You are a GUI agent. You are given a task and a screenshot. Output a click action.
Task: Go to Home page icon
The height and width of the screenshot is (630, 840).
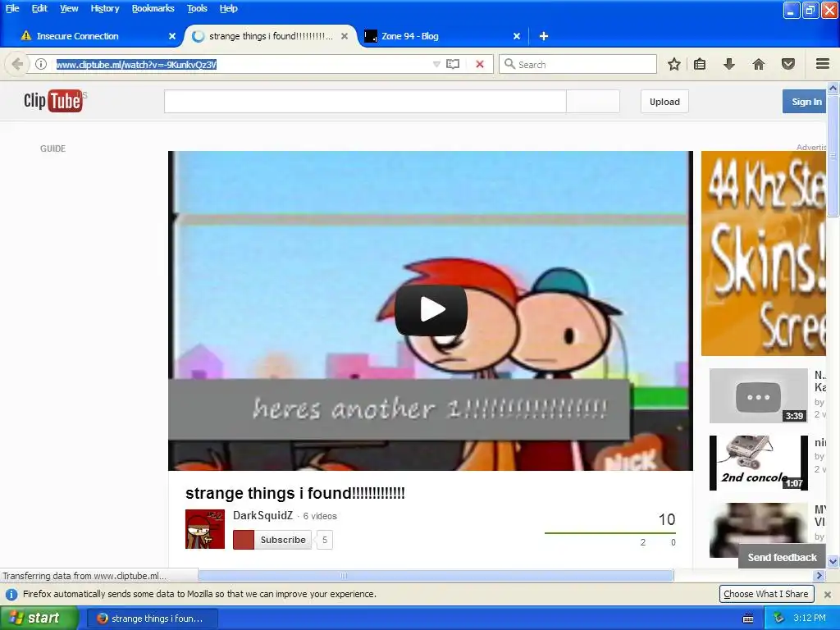759,64
